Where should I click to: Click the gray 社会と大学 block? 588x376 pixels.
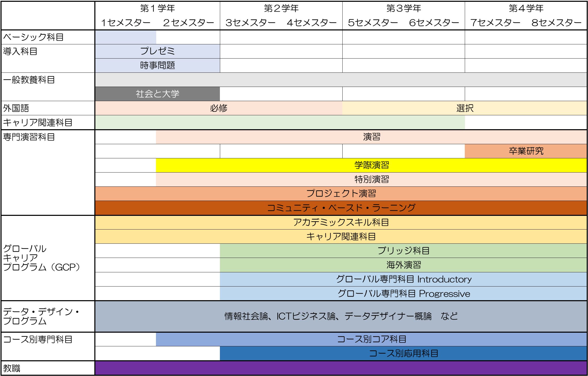tap(157, 94)
